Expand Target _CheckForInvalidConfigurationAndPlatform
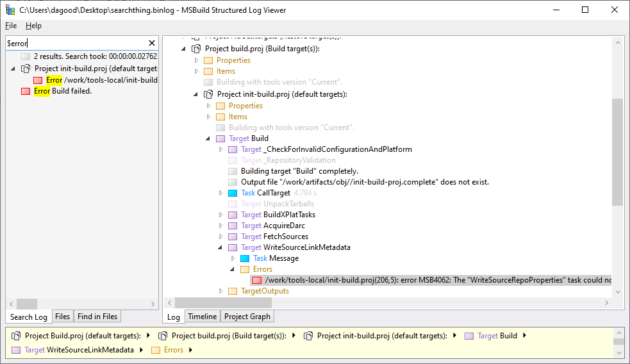This screenshot has height=364, width=630. (x=220, y=149)
